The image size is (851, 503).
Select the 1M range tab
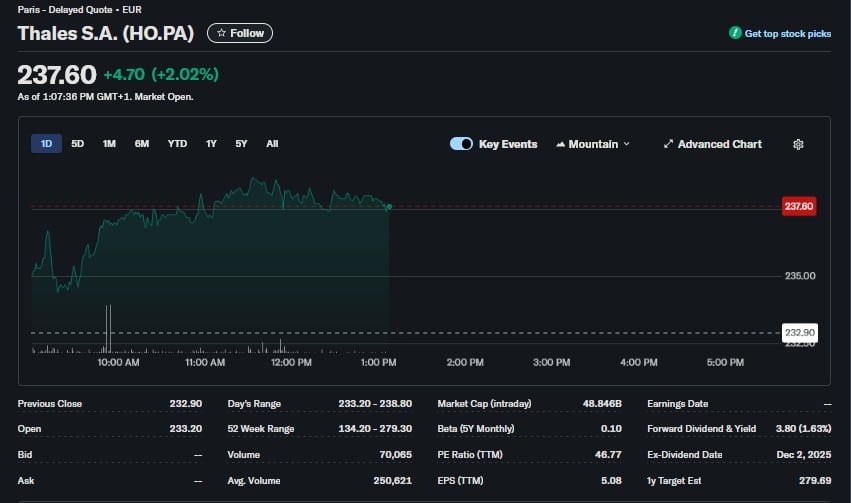coord(109,144)
